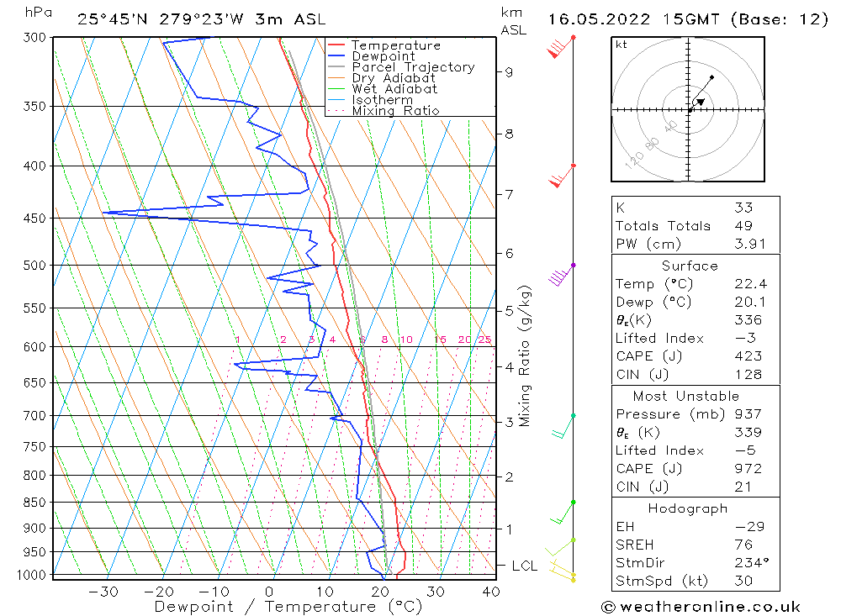Click the 'Mixing Ratio (g/kg)' vertical axis title
Image resolution: width=841 pixels, height=616 pixels.
[525, 356]
